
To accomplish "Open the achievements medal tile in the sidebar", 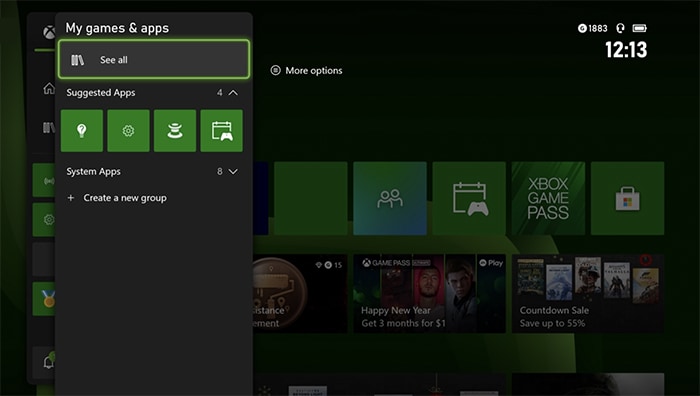I will pos(44,299).
